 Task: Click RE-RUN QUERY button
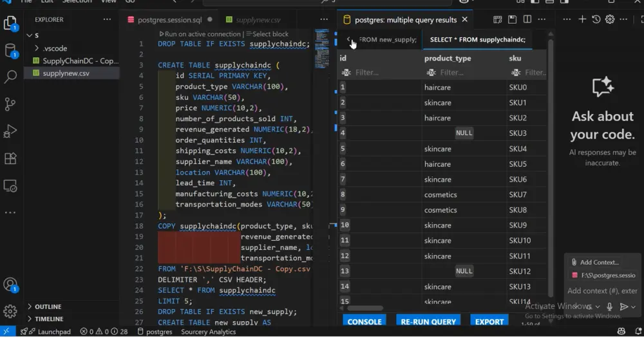pos(428,321)
